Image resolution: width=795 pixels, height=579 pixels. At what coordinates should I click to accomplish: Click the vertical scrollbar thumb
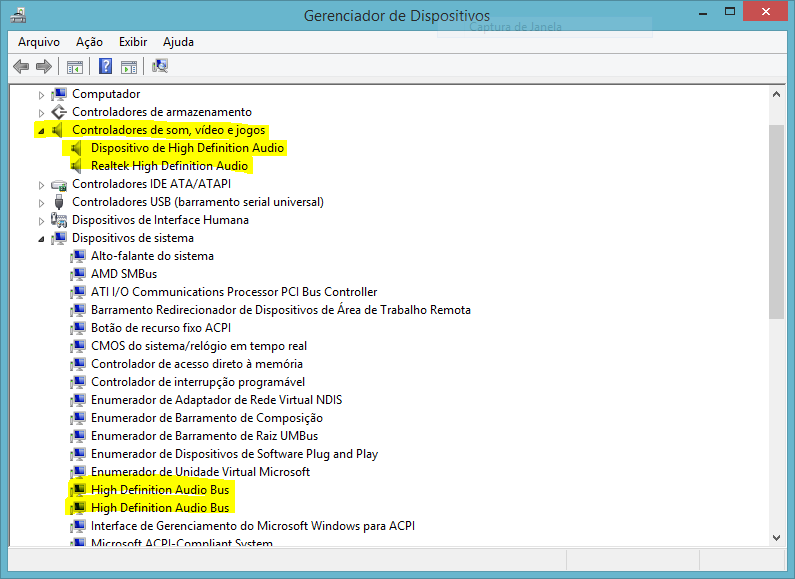[x=776, y=222]
